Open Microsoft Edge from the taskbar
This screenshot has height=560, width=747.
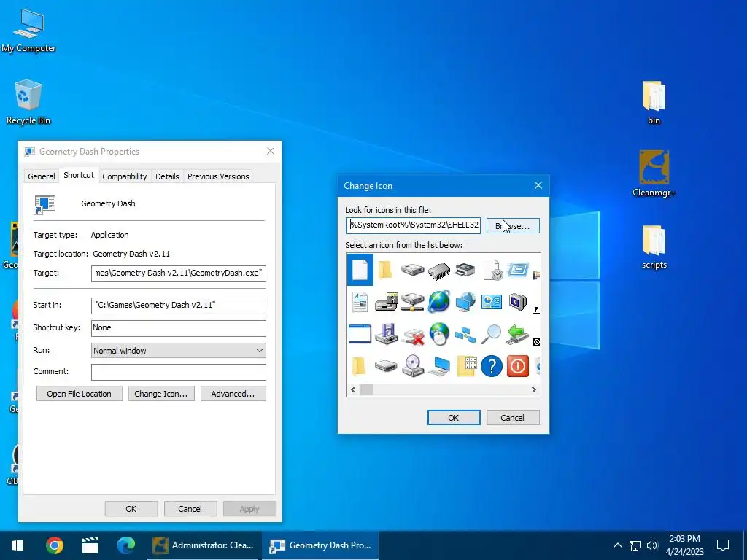click(x=125, y=545)
